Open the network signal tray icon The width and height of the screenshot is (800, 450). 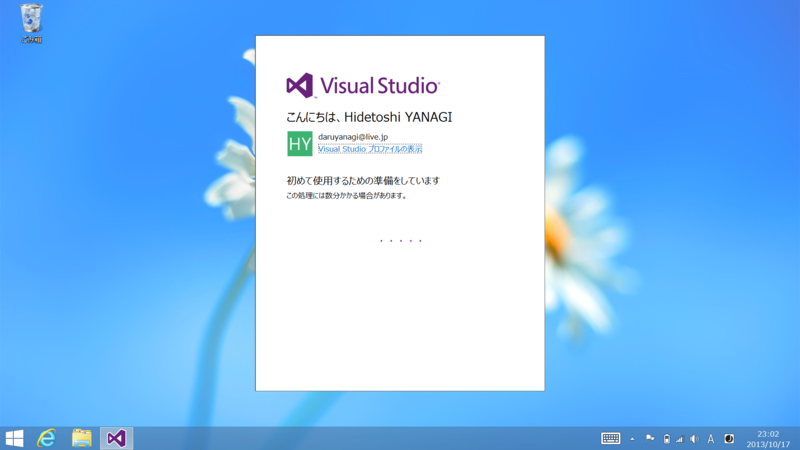click(680, 439)
